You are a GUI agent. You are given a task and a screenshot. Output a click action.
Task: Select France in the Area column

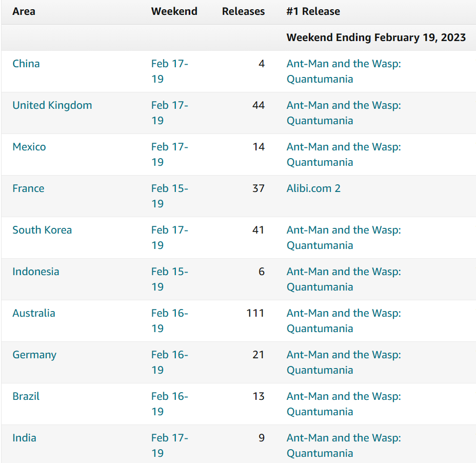(x=28, y=188)
